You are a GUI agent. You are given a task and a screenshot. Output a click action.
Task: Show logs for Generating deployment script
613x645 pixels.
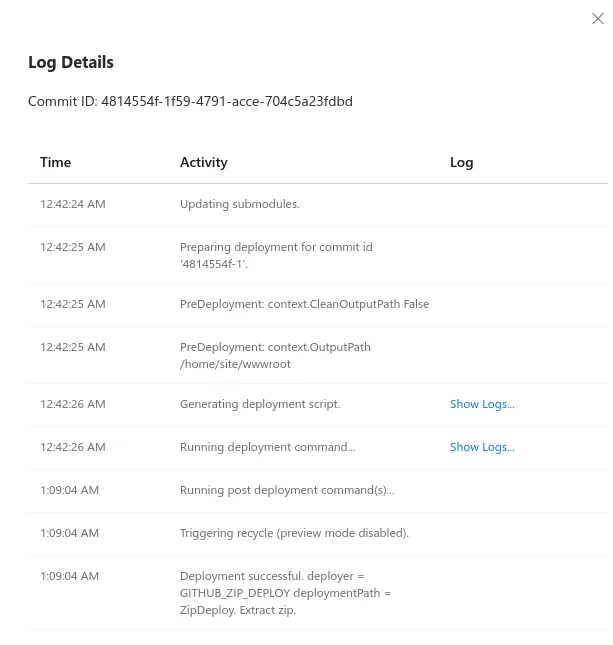click(x=482, y=404)
